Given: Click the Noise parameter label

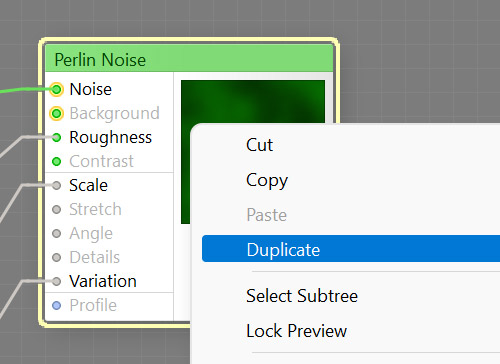Looking at the screenshot, I should click(91, 89).
